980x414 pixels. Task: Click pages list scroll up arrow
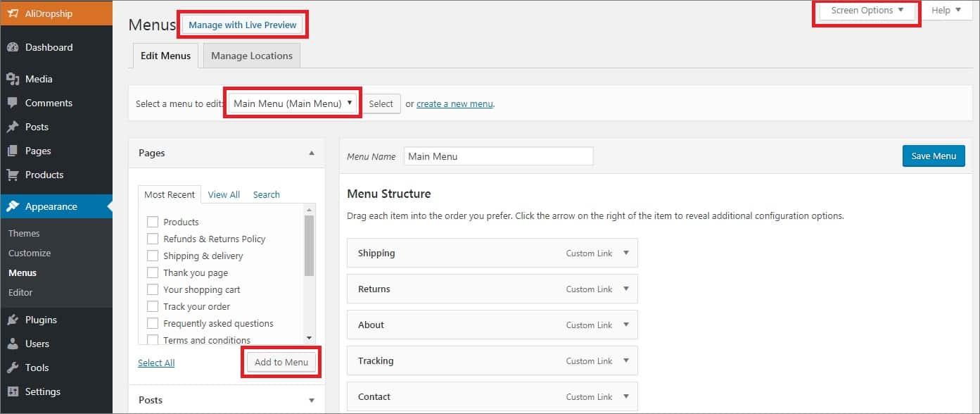click(309, 209)
